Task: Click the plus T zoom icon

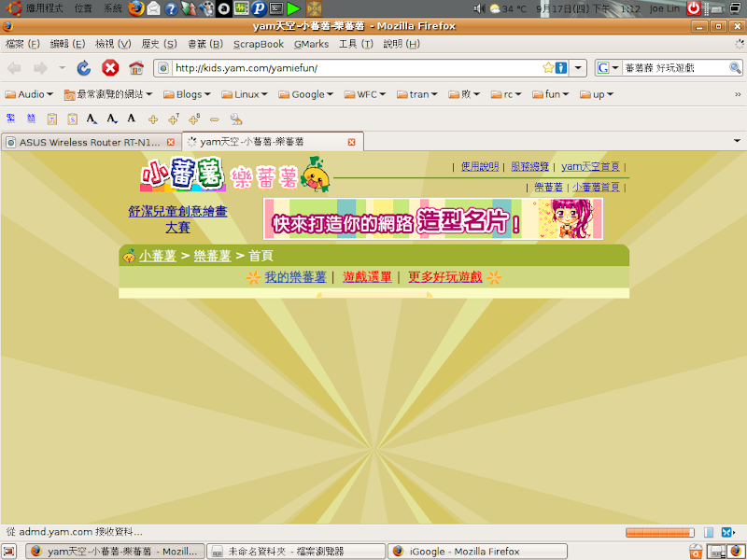Action: point(174,119)
